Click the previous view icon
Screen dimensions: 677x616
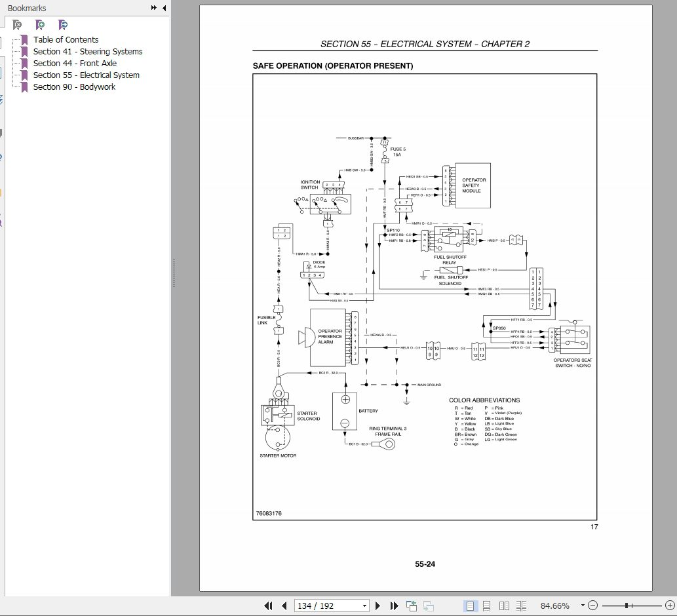click(x=412, y=606)
